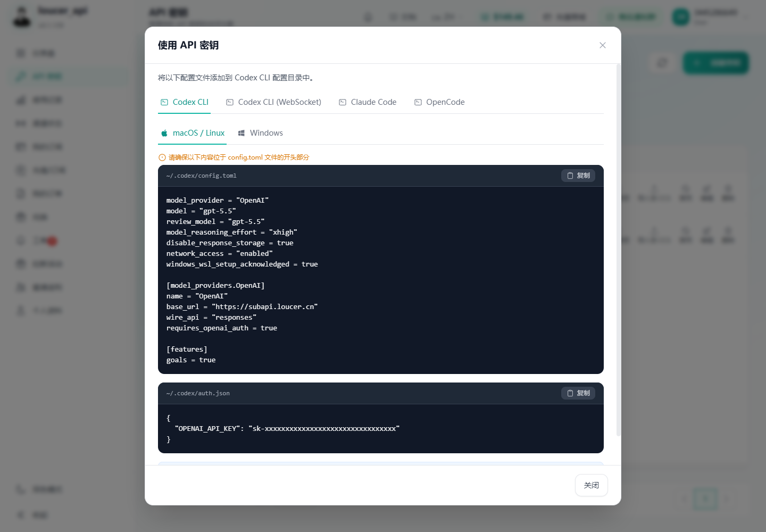The height and width of the screenshot is (532, 766).
Task: Click the terminal icon on the Codex CLI tab
Action: coord(164,102)
